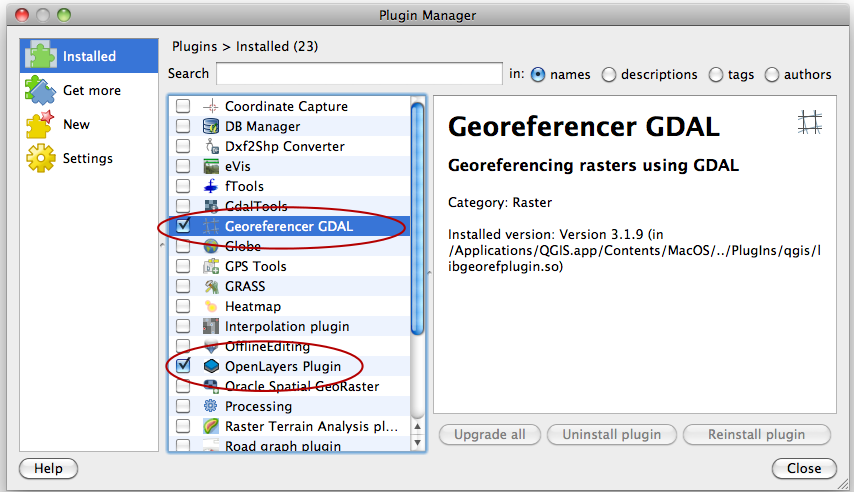Open the Installed plugins tab
This screenshot has width=854, height=492.
[89, 56]
